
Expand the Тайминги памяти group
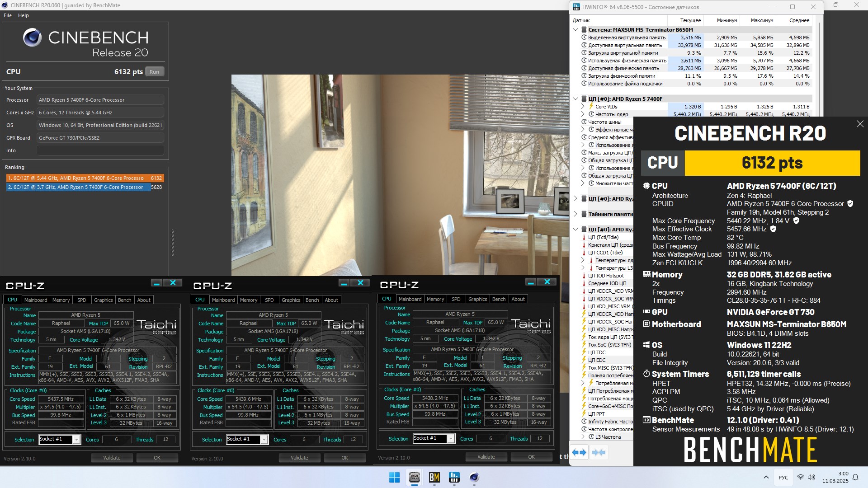tap(576, 214)
